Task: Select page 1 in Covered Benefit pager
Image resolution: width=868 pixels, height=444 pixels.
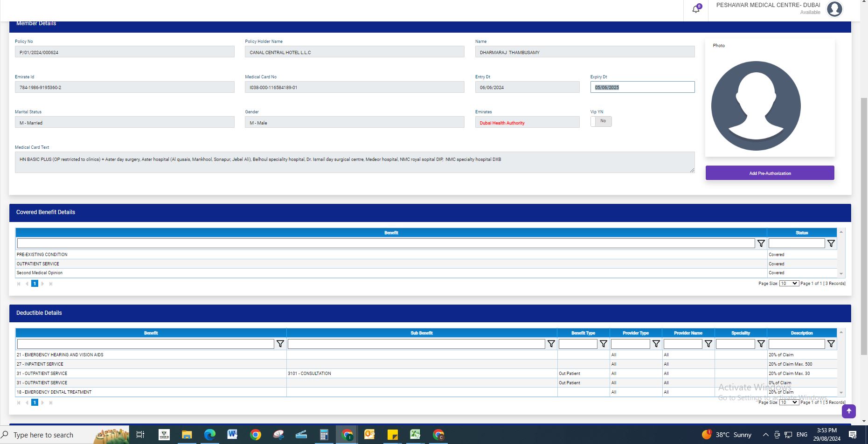Action: [x=35, y=284]
